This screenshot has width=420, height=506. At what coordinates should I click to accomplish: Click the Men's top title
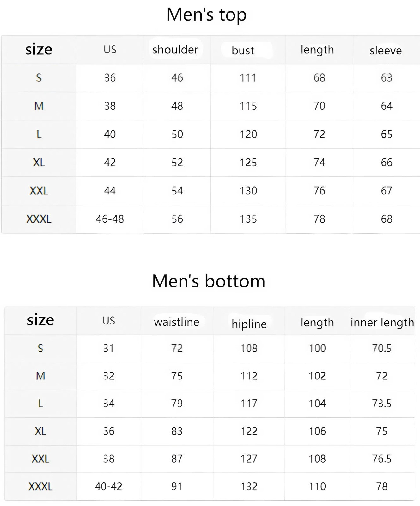coord(207,15)
